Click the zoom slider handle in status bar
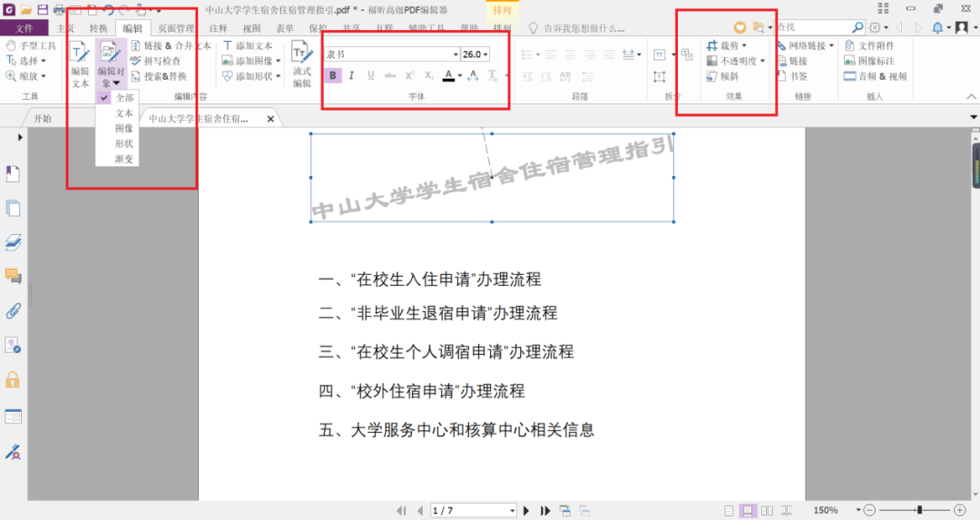Screen dimensions: 980x520 (x=920, y=511)
